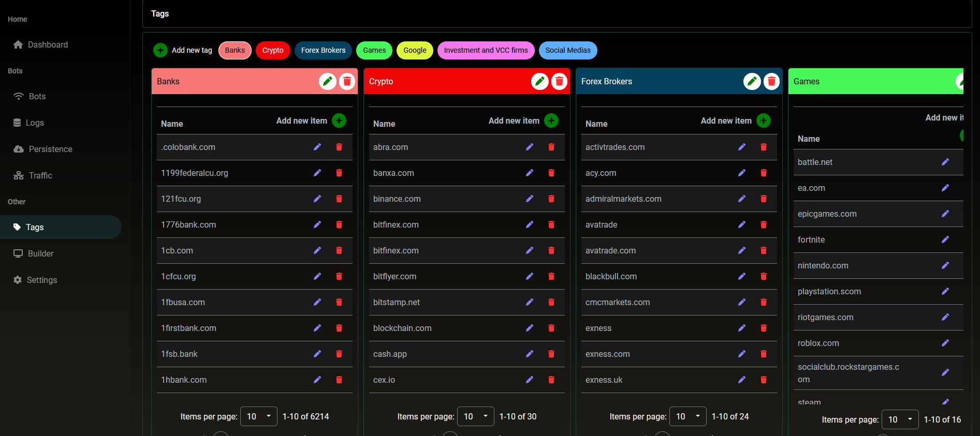This screenshot has height=436, width=980.
Task: Edit the Banks tag with the pencil icon
Action: coord(327,81)
